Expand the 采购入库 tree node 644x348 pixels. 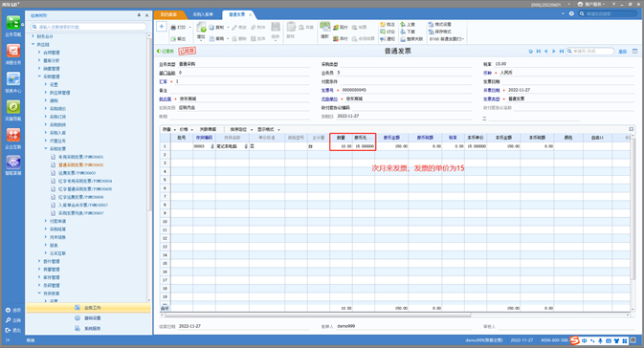coord(46,133)
